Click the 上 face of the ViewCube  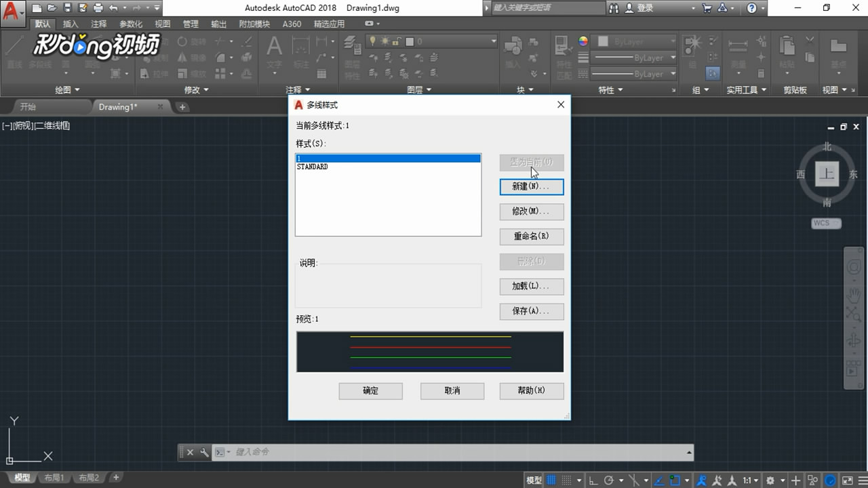coord(827,174)
